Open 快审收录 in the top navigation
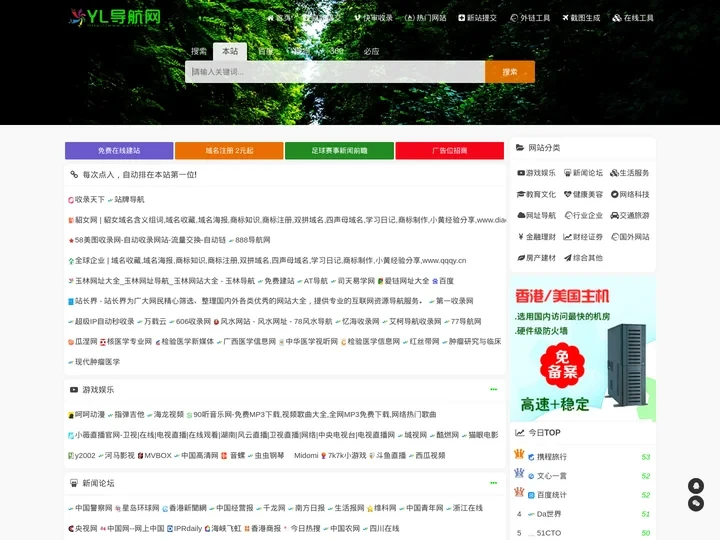This screenshot has width=720, height=540. 373,18
